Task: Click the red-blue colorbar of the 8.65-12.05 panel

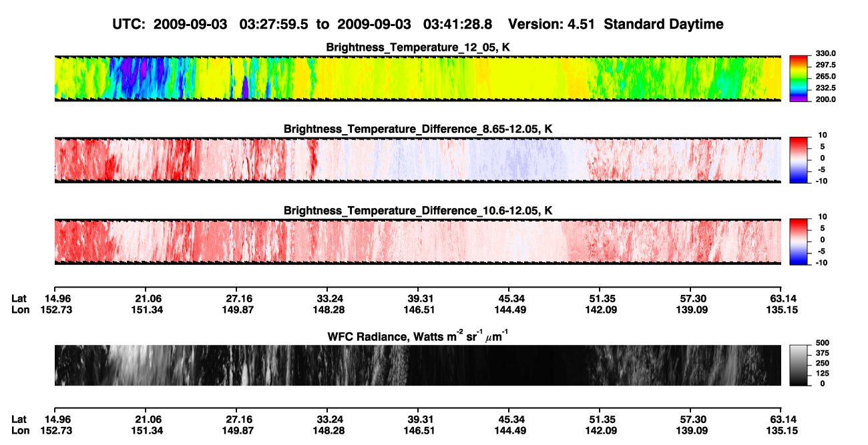Action: coord(799,160)
